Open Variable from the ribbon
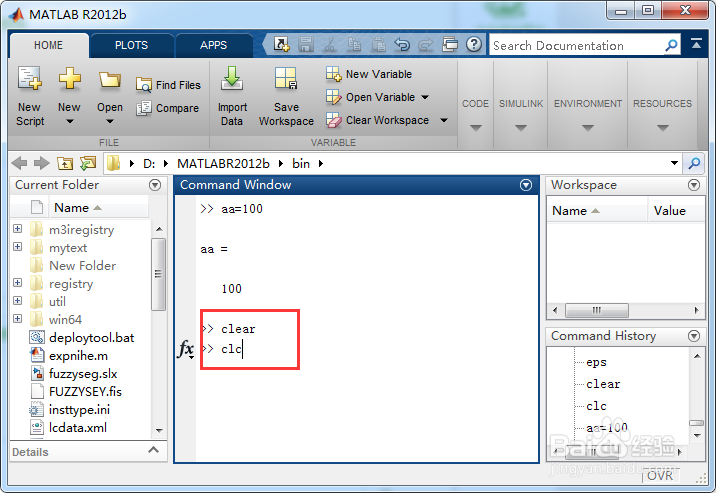 (371, 97)
